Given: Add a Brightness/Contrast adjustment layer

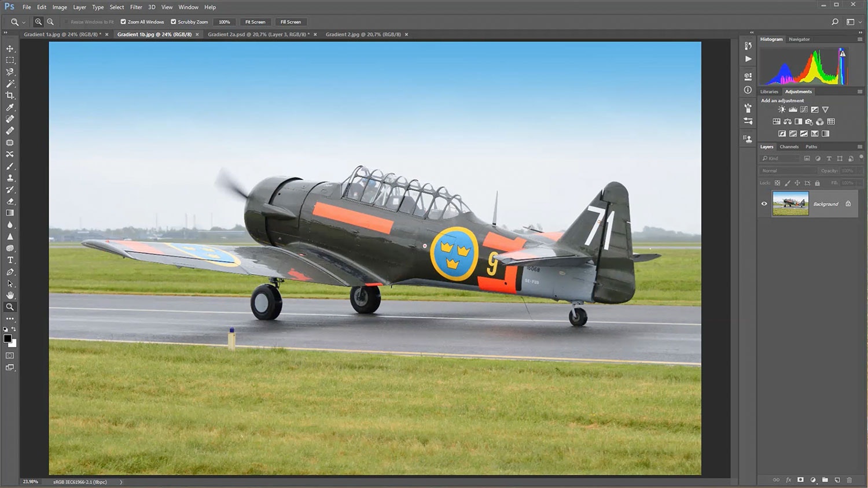Looking at the screenshot, I should 781,109.
